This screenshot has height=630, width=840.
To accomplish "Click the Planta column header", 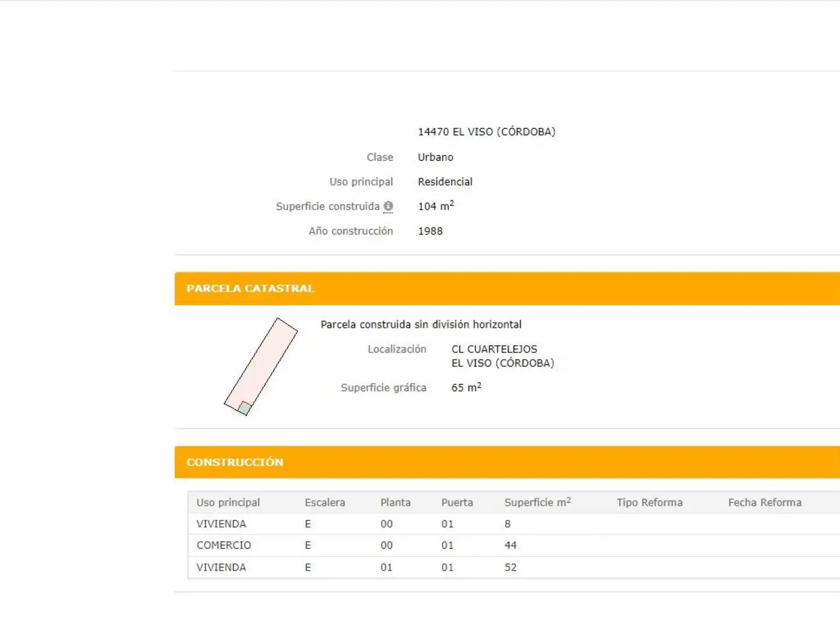I will click(x=395, y=502).
